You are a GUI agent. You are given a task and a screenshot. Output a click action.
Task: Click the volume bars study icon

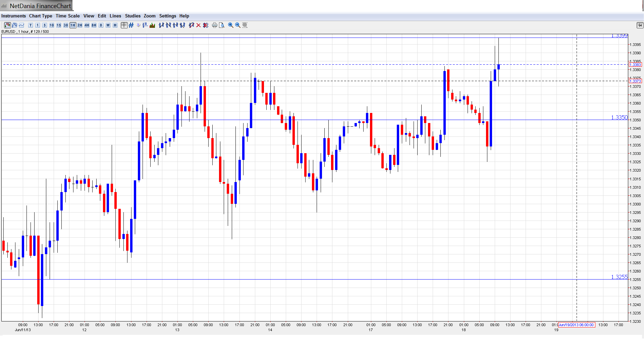tap(152, 25)
